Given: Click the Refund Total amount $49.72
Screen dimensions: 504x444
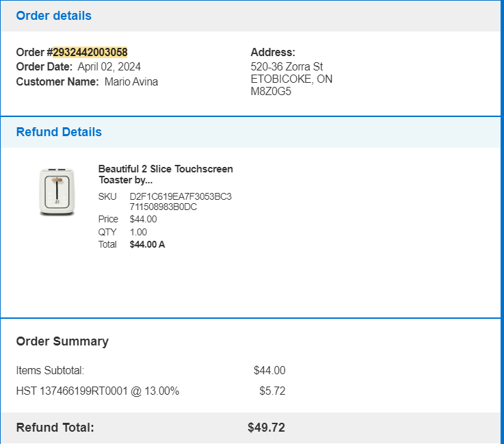Looking at the screenshot, I should point(266,428).
